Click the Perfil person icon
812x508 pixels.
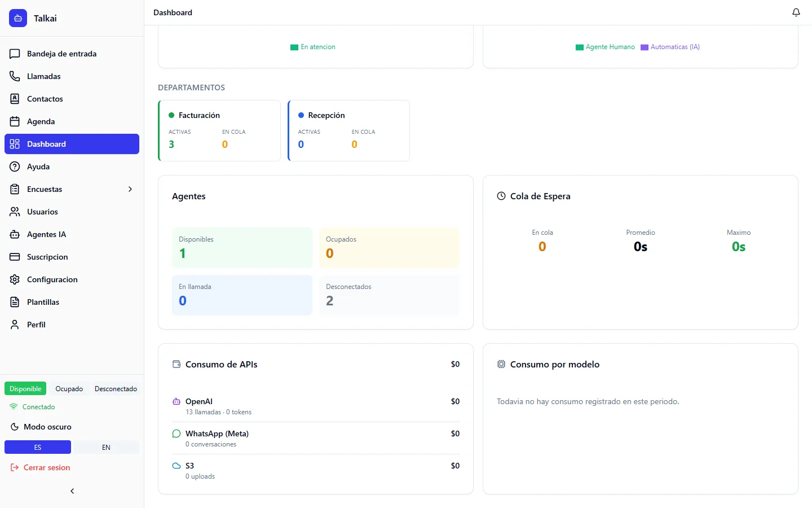[15, 325]
